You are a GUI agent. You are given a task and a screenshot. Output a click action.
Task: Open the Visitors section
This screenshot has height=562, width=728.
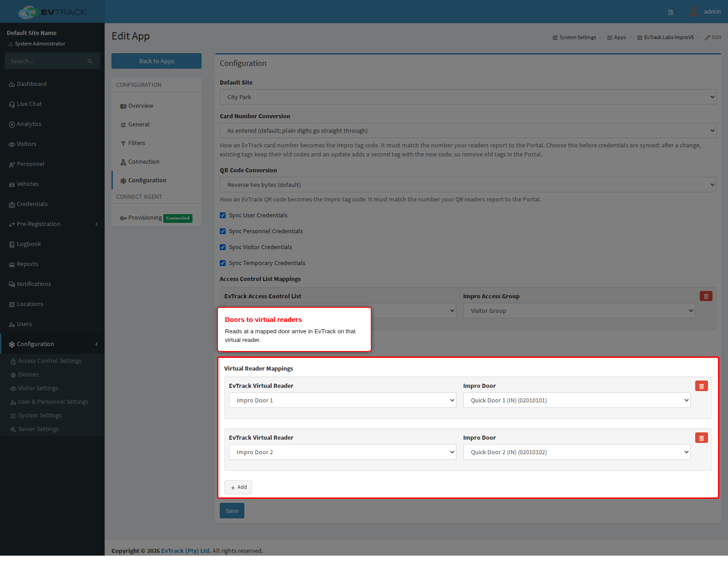click(x=52, y=144)
